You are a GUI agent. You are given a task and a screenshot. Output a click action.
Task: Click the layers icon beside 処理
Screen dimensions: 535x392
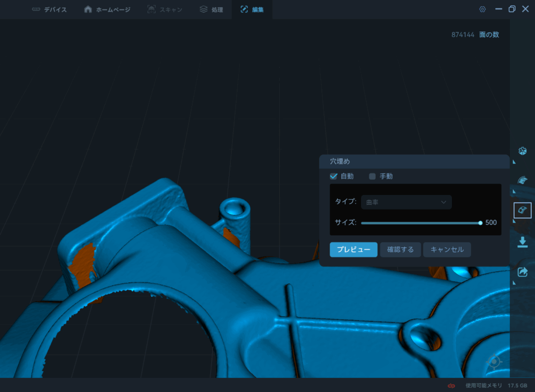click(203, 9)
